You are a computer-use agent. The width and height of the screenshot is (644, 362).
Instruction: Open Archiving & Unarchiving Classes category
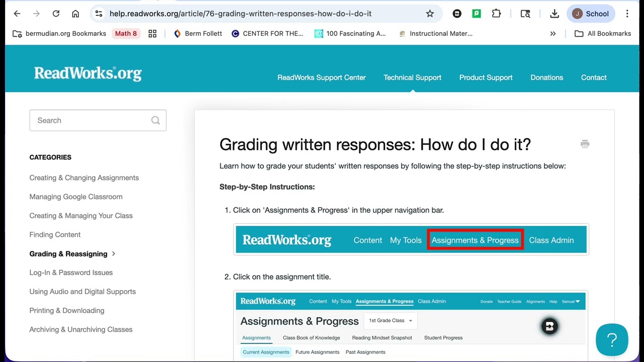[81, 329]
